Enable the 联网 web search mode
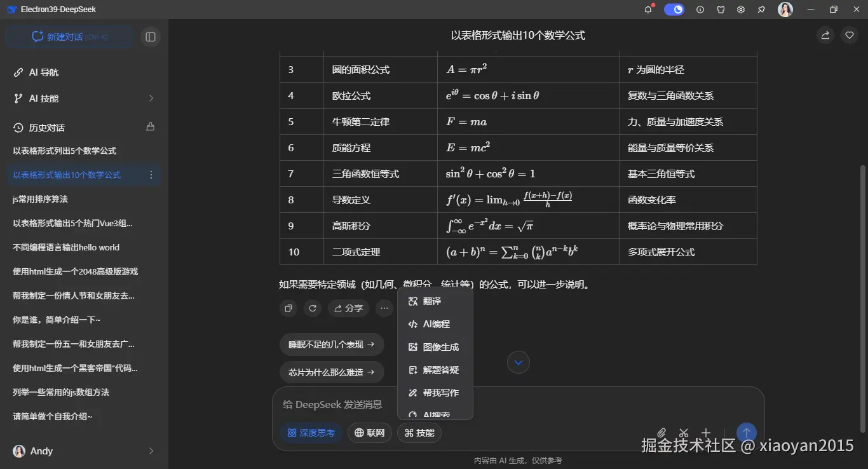 point(369,433)
